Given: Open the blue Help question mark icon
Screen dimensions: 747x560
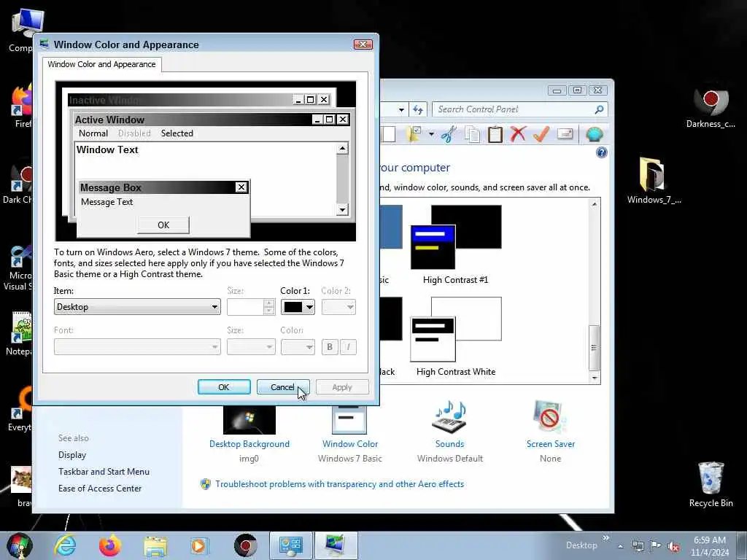Looking at the screenshot, I should (602, 152).
